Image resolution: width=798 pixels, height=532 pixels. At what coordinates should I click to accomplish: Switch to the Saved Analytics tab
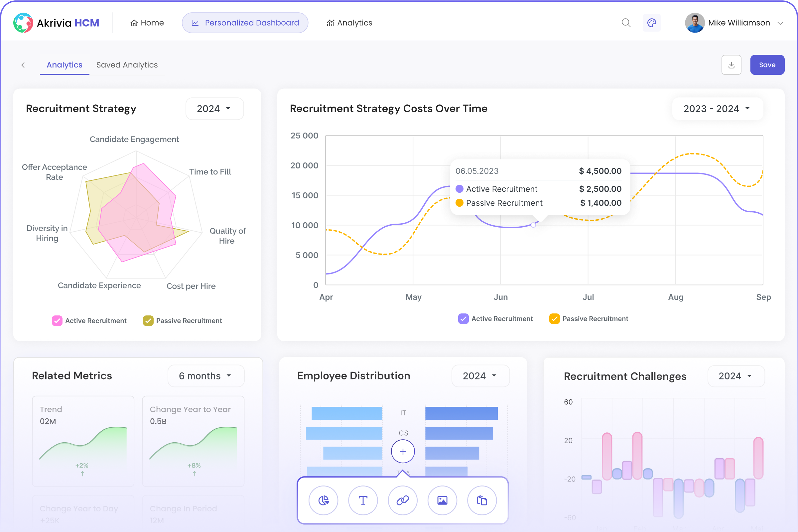coord(127,65)
